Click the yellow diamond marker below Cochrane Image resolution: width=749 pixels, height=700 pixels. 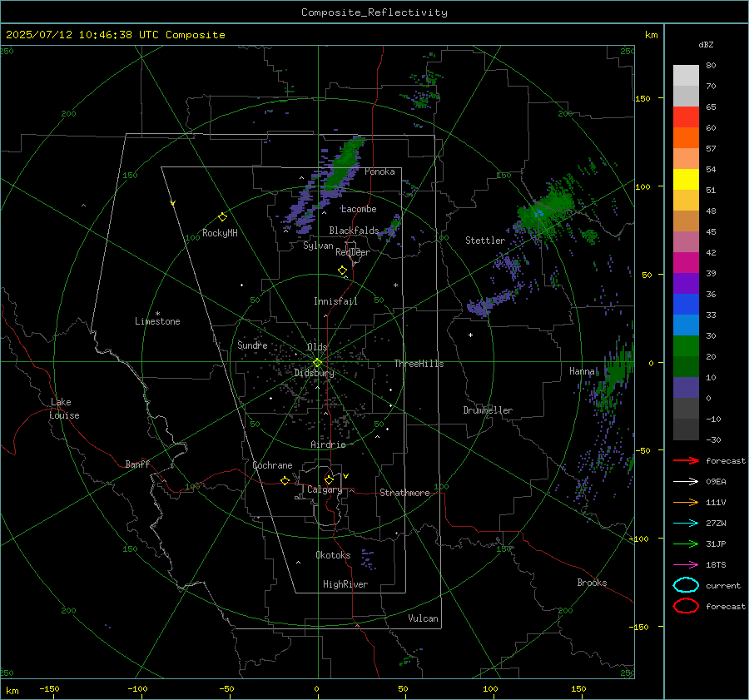285,480
